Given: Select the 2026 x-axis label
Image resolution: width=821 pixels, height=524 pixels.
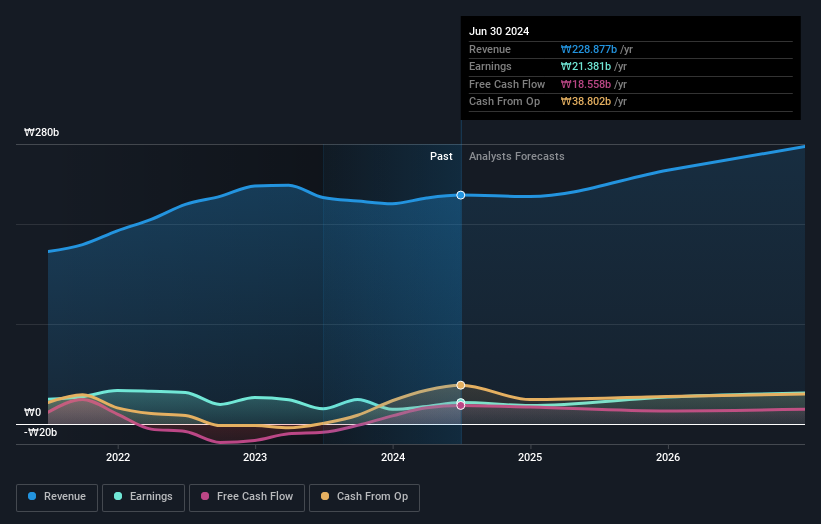Looking at the screenshot, I should 668,457.
